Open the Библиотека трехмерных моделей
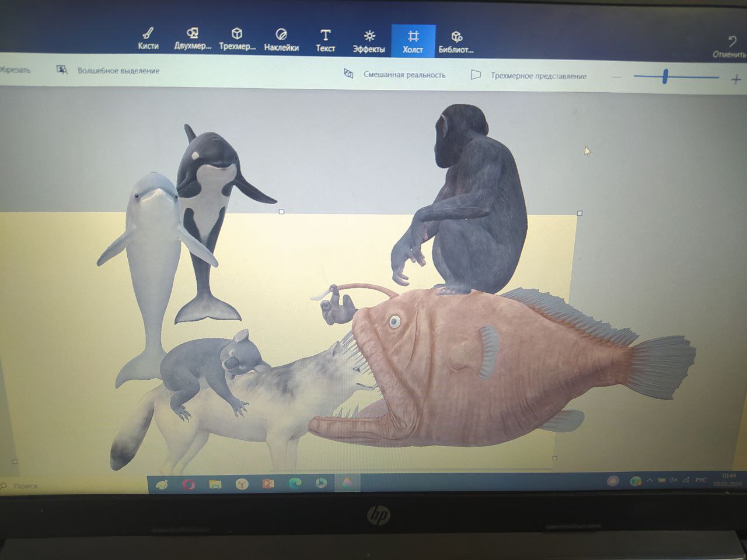 456,43
